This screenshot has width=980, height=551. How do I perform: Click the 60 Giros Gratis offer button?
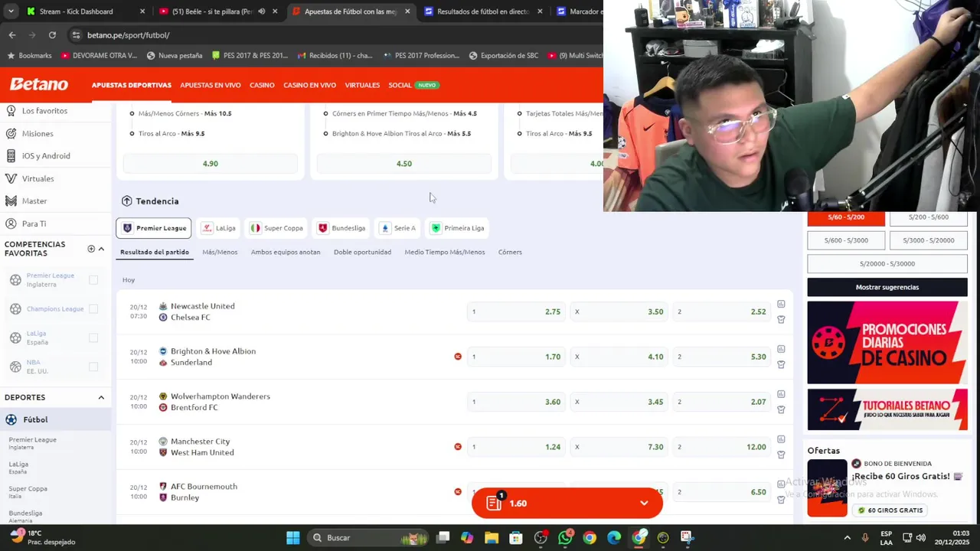click(x=890, y=510)
